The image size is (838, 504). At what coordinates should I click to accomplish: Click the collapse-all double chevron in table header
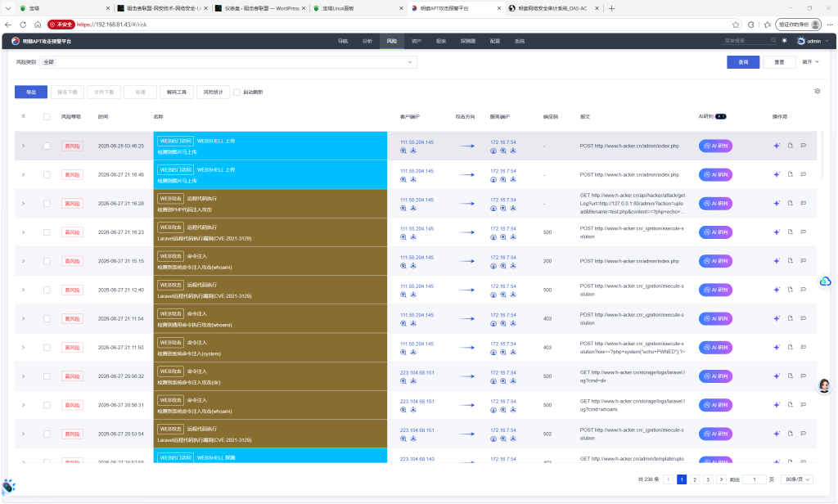(23, 116)
